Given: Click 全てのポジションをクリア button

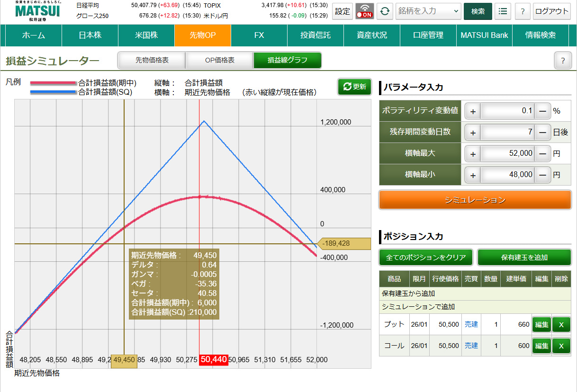Looking at the screenshot, I should [x=426, y=258].
